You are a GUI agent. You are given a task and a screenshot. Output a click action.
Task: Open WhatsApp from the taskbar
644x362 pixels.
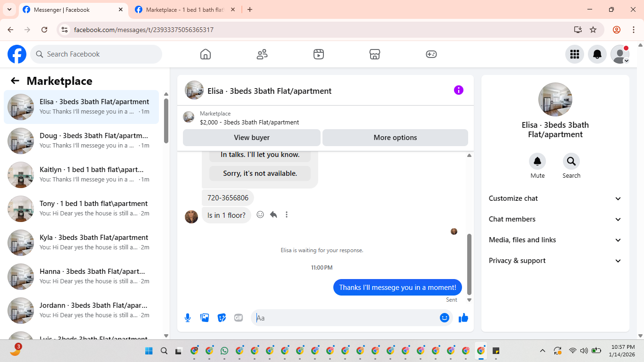(224, 351)
